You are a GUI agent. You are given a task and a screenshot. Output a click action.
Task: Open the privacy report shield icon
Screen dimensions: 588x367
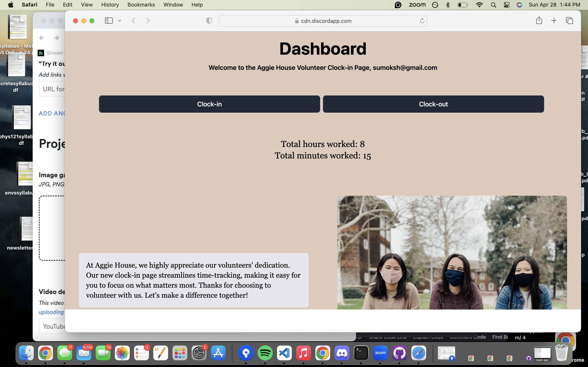(x=209, y=21)
